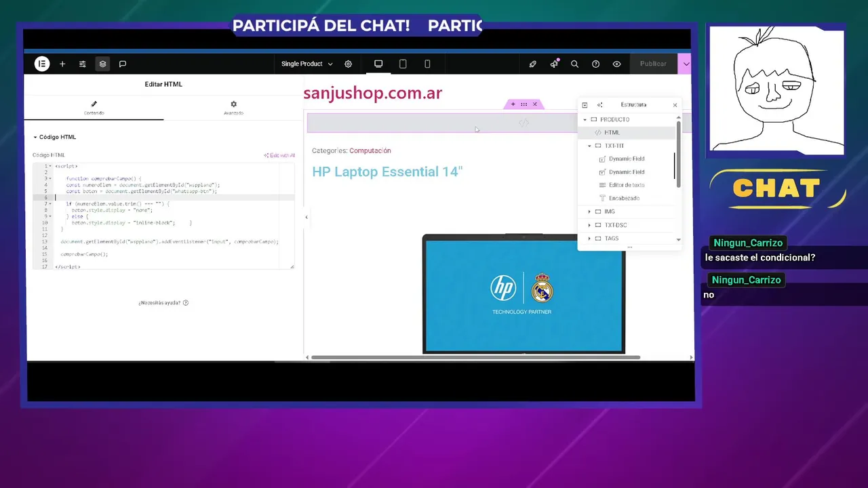Image resolution: width=868 pixels, height=488 pixels.
Task: Delete container with the pink X handle
Action: pos(534,104)
